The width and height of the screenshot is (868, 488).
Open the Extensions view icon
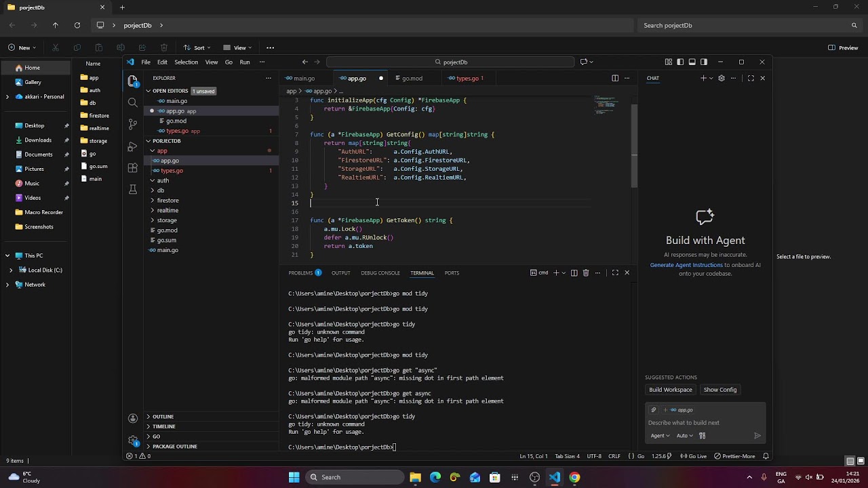pos(133,168)
